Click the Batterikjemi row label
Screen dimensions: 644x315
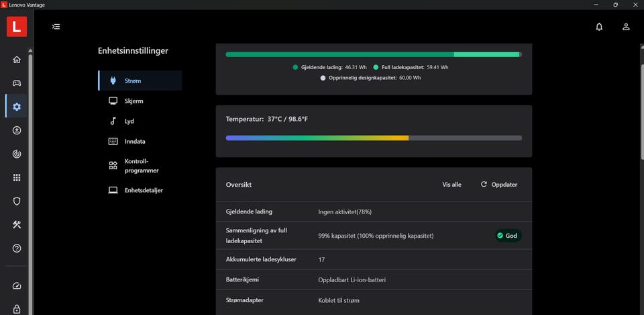click(x=242, y=279)
